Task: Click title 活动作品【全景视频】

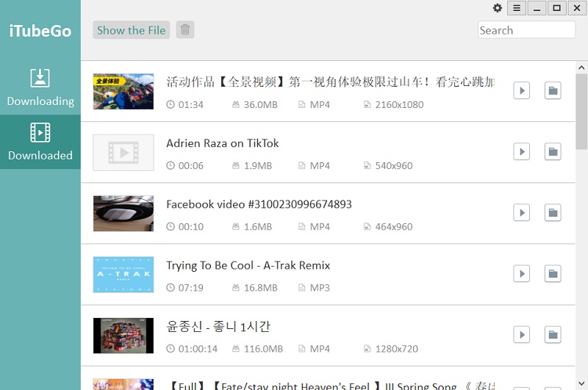Action: pos(330,82)
